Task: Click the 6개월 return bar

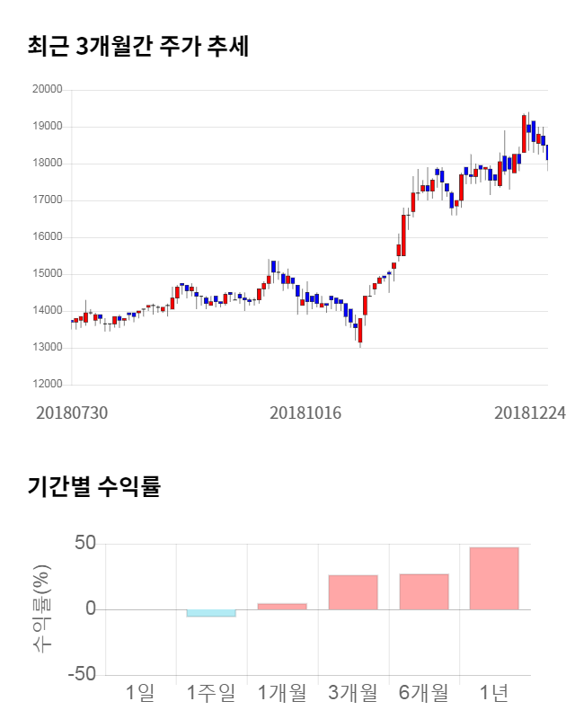Action: pyautogui.click(x=424, y=591)
